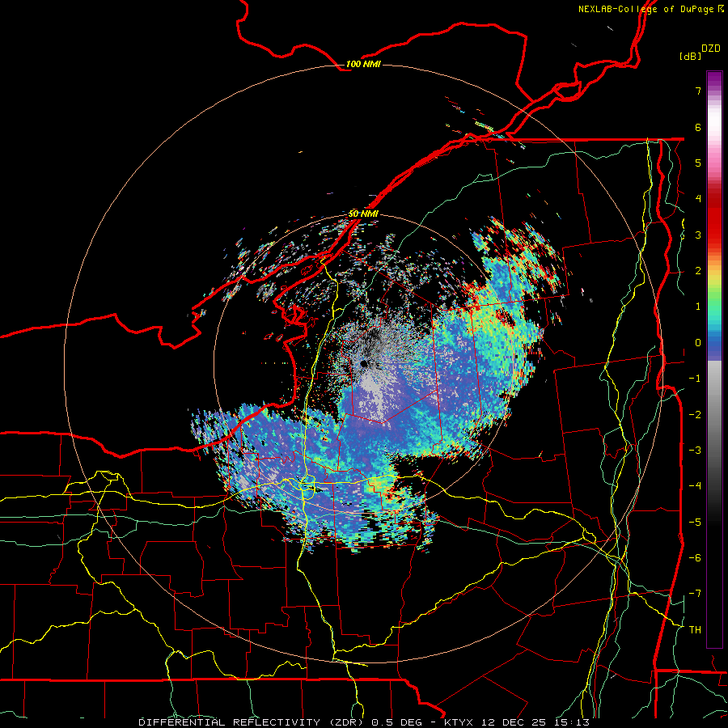This screenshot has width=728, height=728.
Task: Click the "-7" value on the color scale
Action: tap(695, 594)
